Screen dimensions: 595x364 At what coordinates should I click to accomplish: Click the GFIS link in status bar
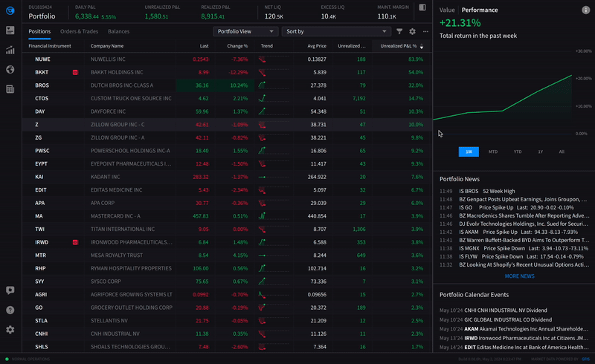pyautogui.click(x=585, y=359)
